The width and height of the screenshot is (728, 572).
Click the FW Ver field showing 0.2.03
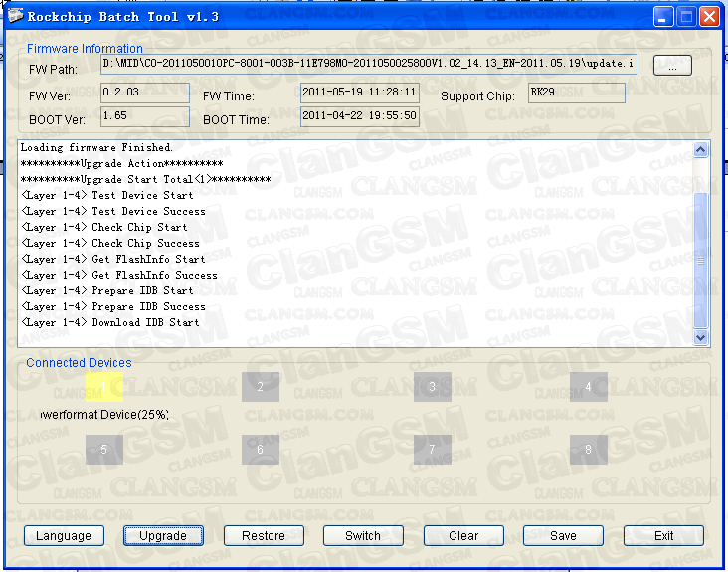coord(145,93)
